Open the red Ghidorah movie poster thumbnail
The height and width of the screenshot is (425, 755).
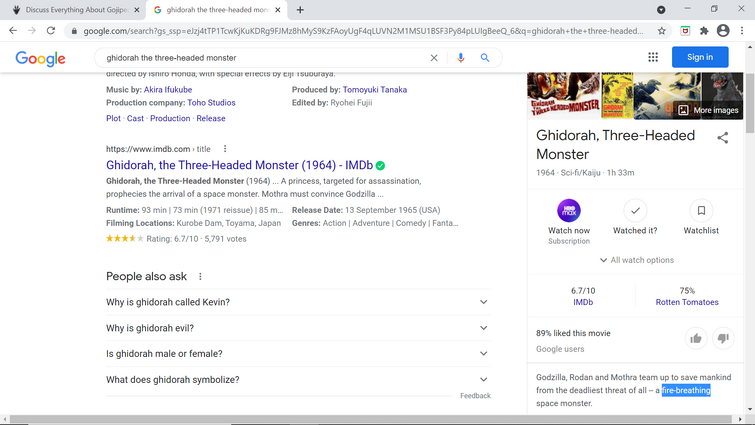click(x=564, y=95)
